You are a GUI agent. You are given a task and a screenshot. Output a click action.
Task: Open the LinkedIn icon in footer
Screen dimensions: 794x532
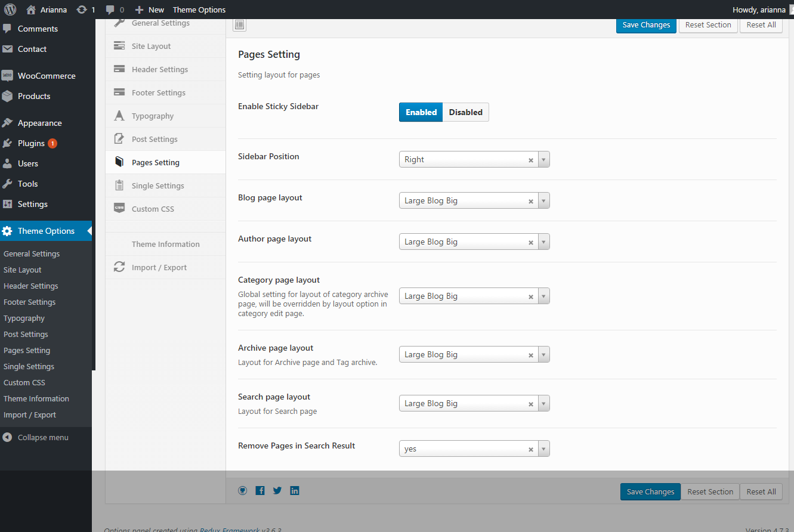(295, 490)
